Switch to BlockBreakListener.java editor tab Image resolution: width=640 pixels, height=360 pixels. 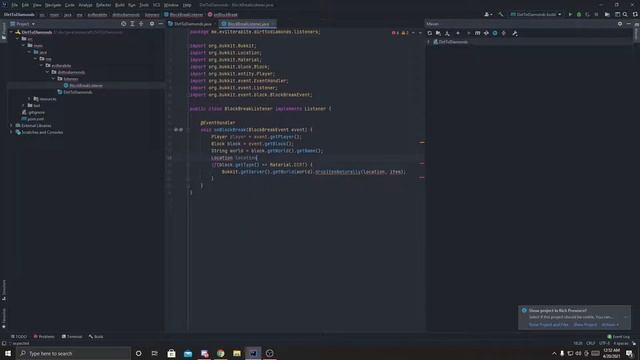click(x=246, y=24)
